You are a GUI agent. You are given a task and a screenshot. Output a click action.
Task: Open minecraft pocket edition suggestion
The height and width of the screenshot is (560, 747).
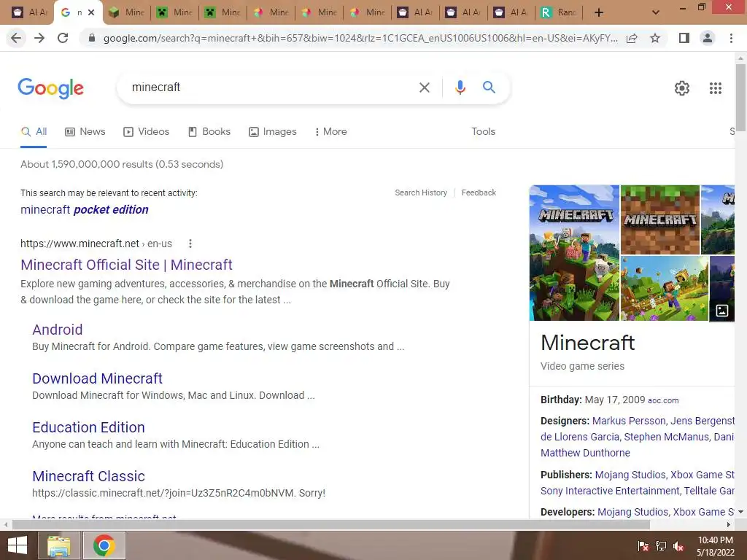pyautogui.click(x=85, y=209)
